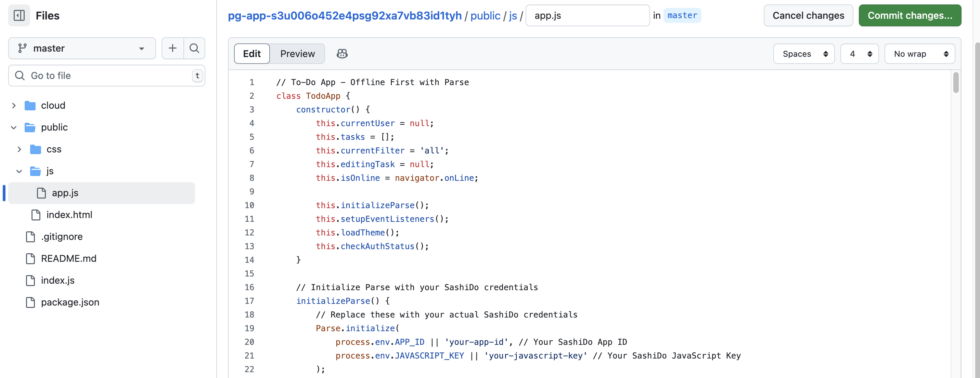Click the package.json file icon
980x378 pixels.
click(30, 302)
